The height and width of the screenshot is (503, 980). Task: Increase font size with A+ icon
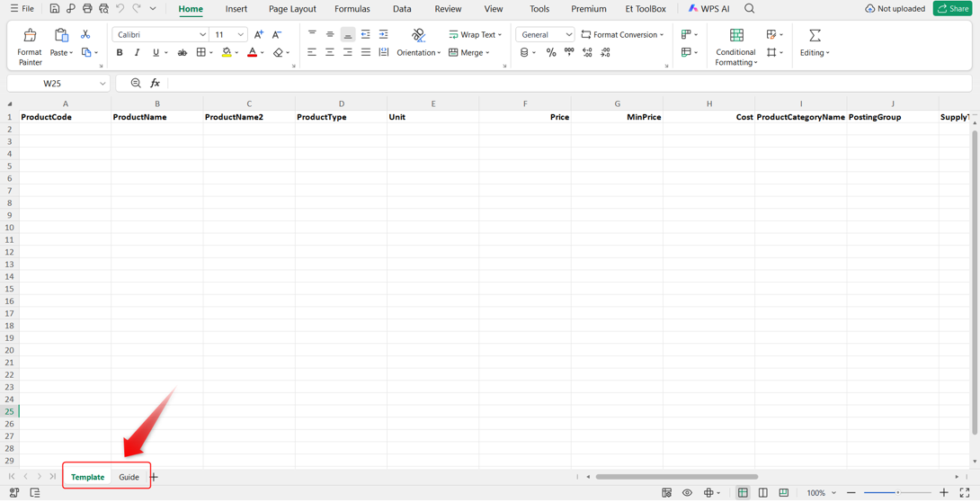(x=259, y=35)
